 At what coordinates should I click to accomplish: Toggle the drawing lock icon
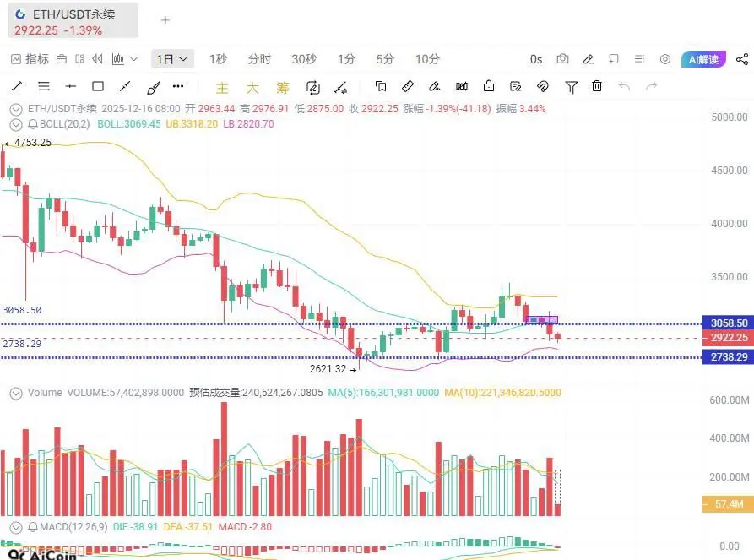[x=489, y=86]
